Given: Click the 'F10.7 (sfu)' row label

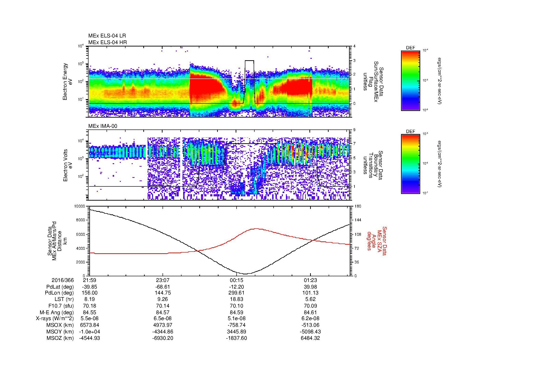Looking at the screenshot, I should click(61, 306).
